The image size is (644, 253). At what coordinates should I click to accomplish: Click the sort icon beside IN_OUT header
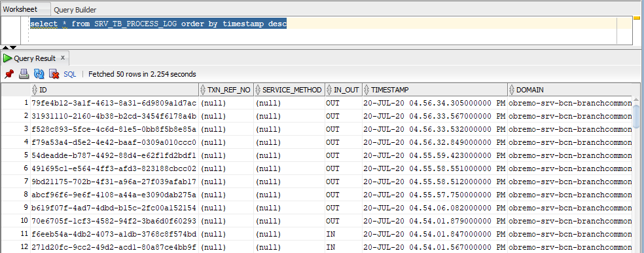pos(330,90)
